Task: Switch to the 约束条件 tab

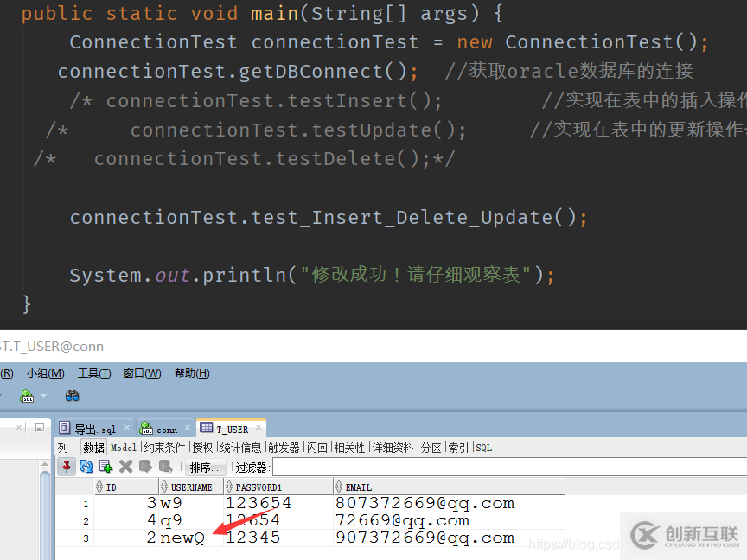Action: point(163,448)
